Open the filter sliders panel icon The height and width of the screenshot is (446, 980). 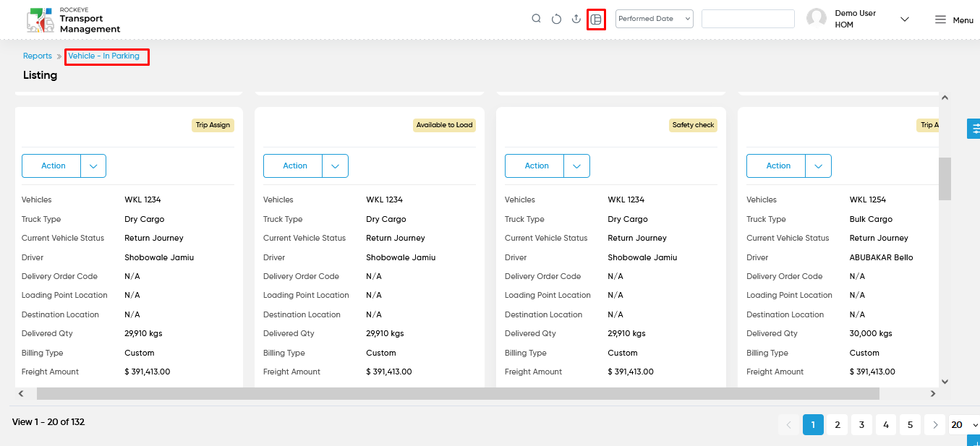974,129
